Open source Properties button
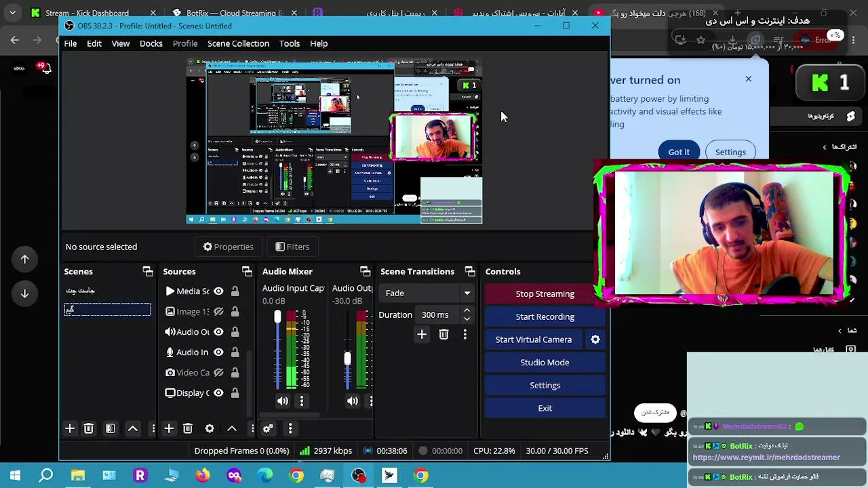This screenshot has width=868, height=488. 229,247
